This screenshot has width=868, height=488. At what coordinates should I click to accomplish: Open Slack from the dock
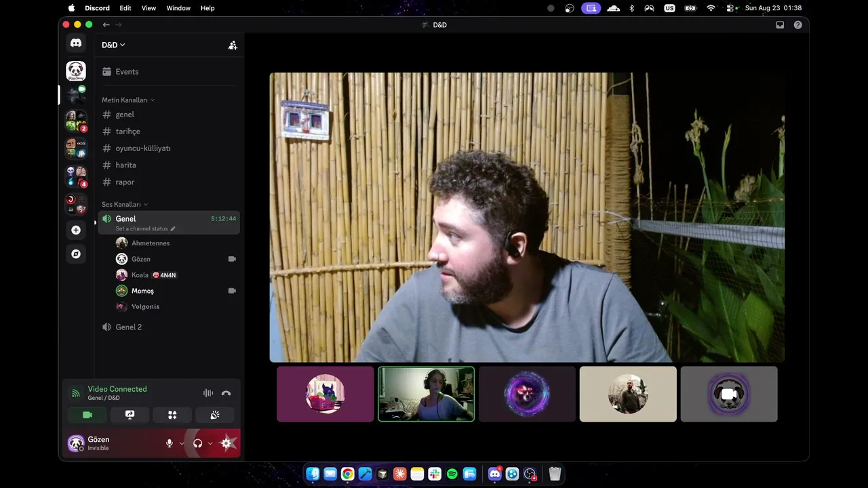click(435, 474)
